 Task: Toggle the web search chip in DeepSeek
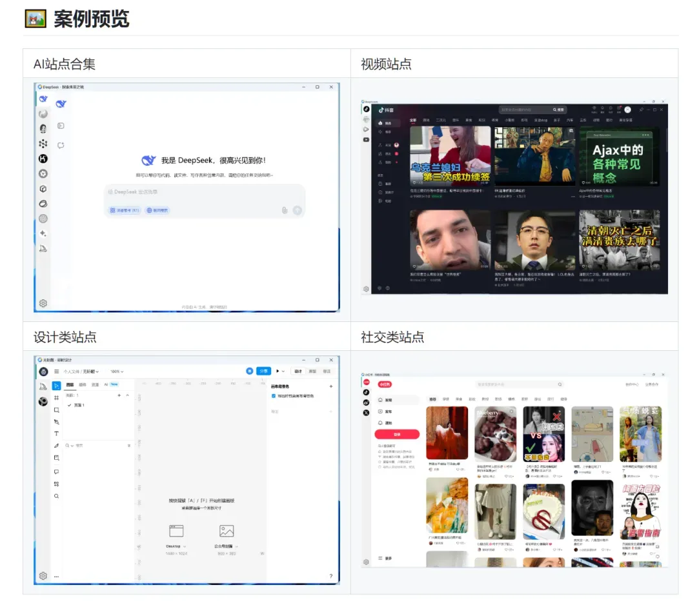tap(157, 210)
